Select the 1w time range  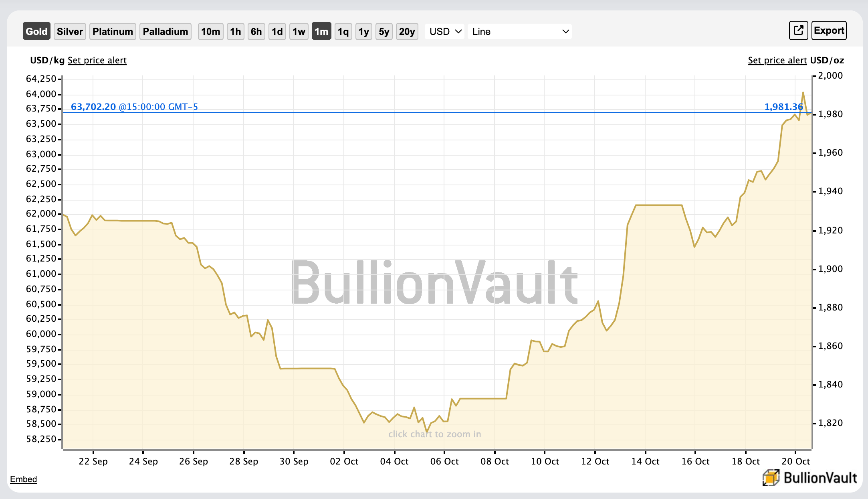[x=299, y=31]
